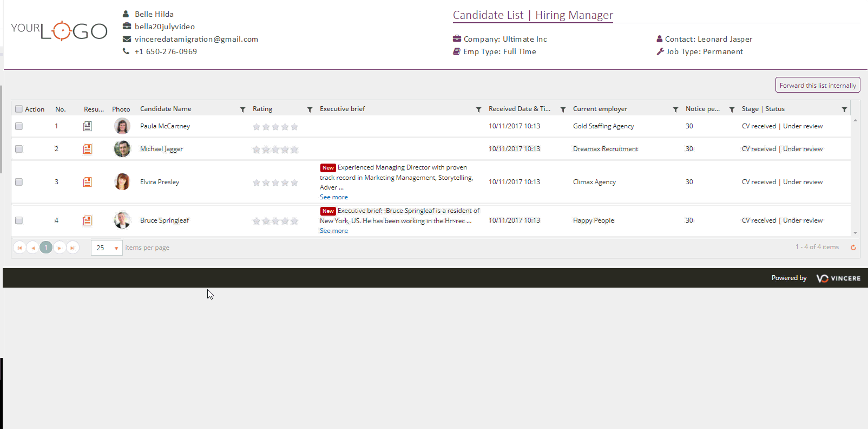Tick checkbox for Elvira Presley row
Screen dimensions: 868x429
click(19, 182)
